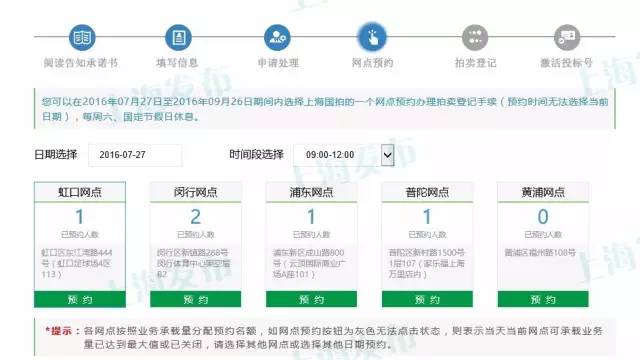640x360 pixels.
Task: Select the 网点预约 step label
Action: point(372,63)
